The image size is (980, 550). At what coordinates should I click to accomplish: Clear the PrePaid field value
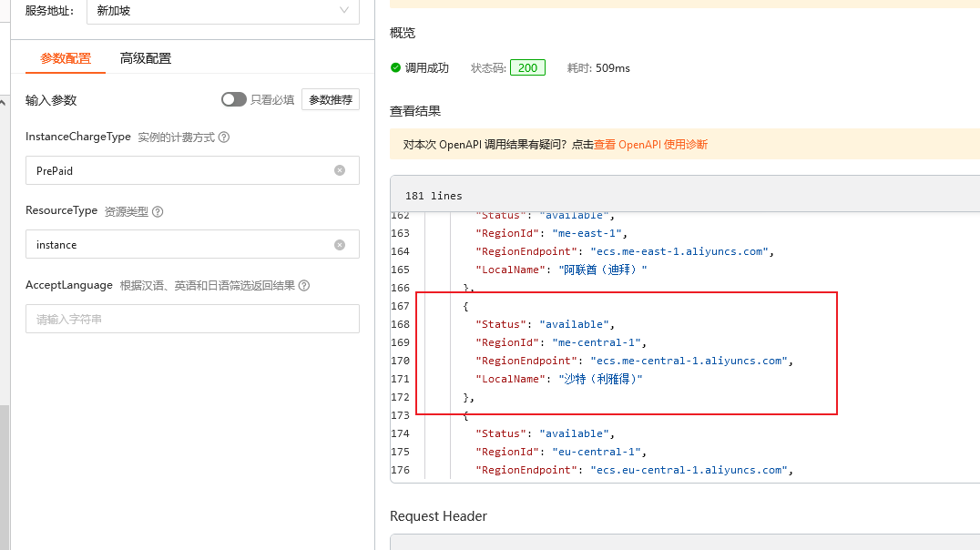[x=340, y=170]
